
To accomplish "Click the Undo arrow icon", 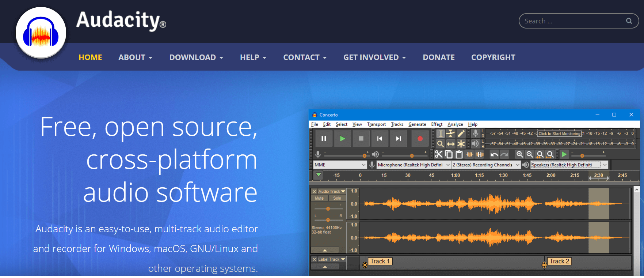I will click(494, 154).
